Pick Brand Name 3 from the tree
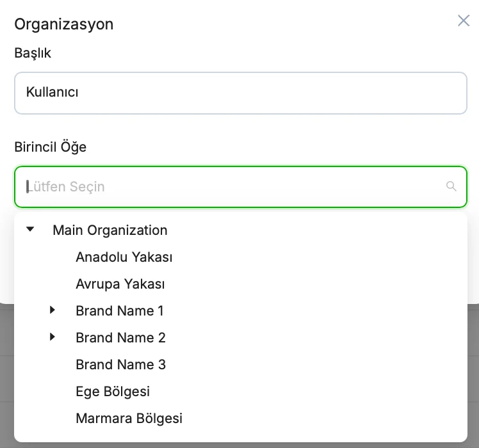This screenshot has height=448, width=479. pos(120,364)
